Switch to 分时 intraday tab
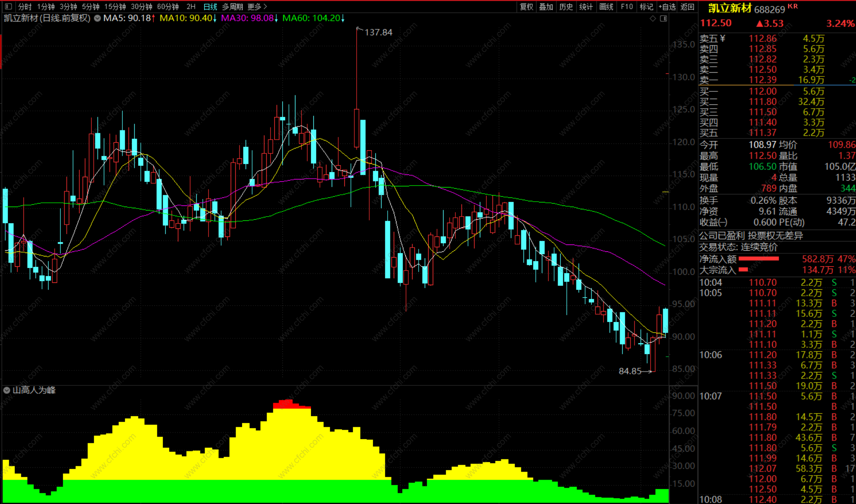 click(25, 7)
